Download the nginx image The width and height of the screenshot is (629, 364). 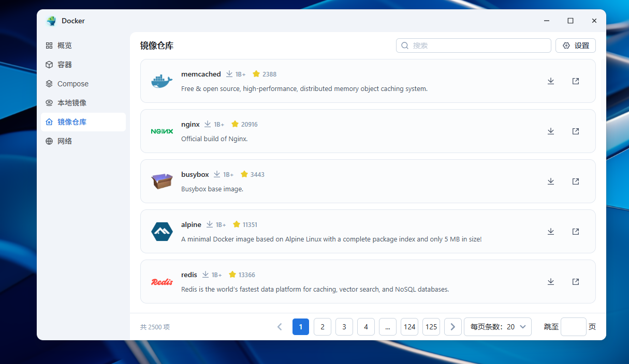click(551, 131)
